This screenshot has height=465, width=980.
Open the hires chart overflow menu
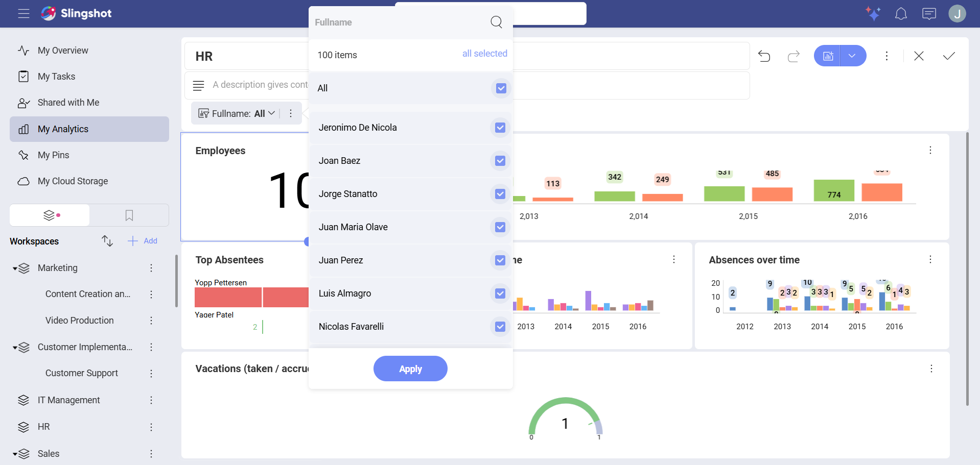[930, 150]
